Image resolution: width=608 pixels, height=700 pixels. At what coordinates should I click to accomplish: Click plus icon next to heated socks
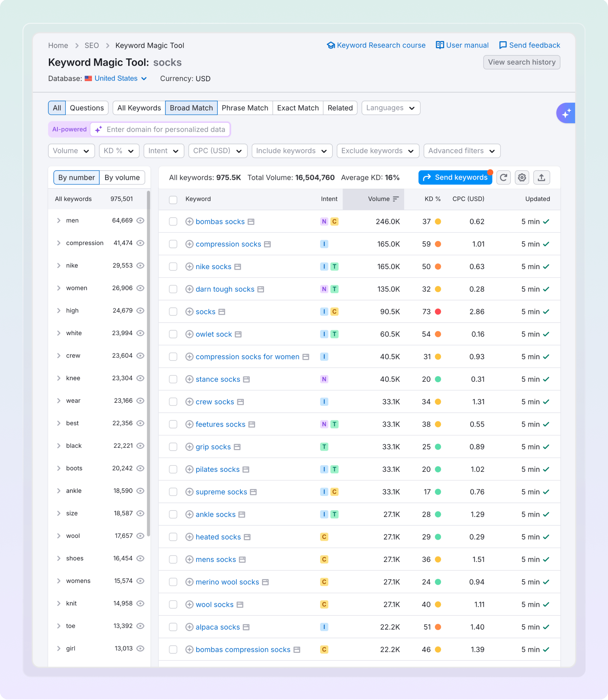(189, 537)
